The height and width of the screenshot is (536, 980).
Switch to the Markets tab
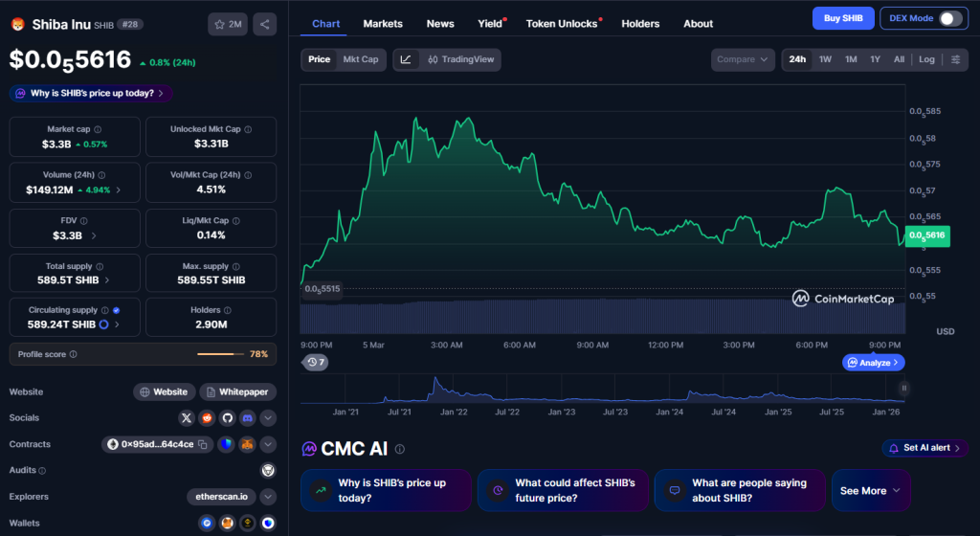pos(383,23)
